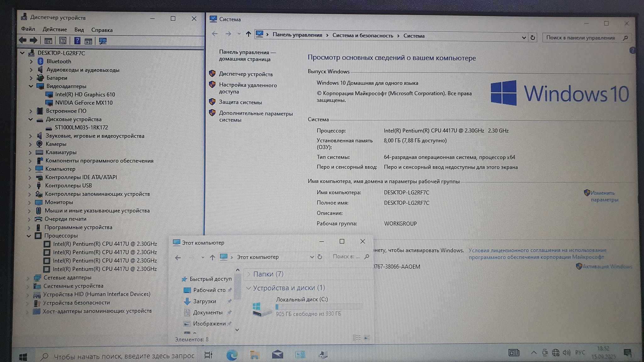Open the Действие menu
Screen dimensions: 644x362
55,30
